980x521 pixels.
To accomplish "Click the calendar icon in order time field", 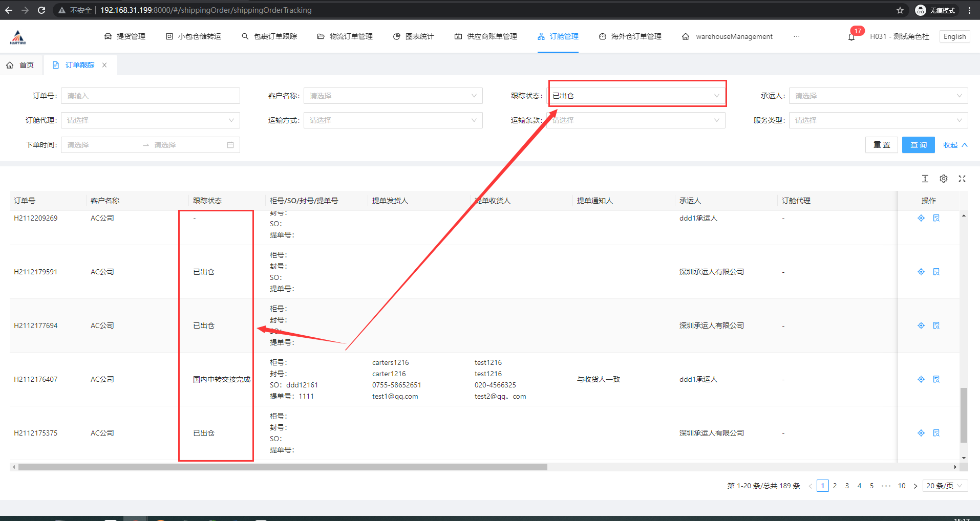I will coord(230,145).
